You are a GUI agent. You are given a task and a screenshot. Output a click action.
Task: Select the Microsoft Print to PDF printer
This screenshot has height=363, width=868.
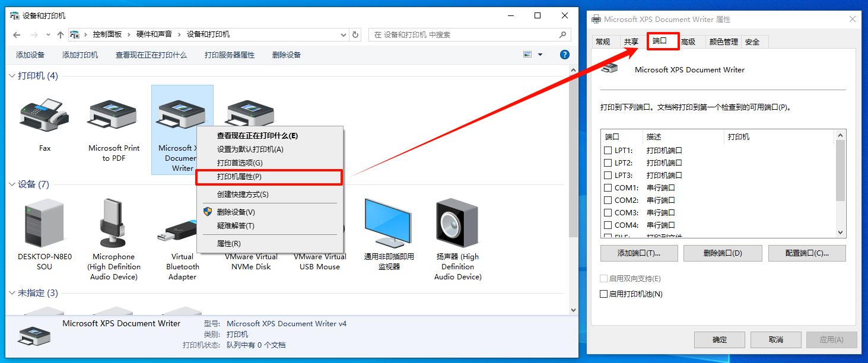[113, 117]
